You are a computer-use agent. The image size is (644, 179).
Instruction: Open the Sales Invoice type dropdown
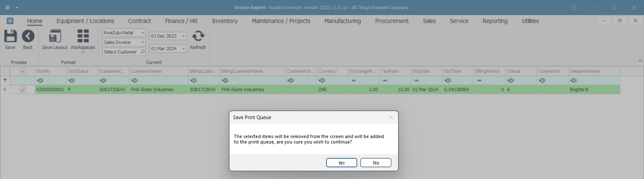coord(143,42)
